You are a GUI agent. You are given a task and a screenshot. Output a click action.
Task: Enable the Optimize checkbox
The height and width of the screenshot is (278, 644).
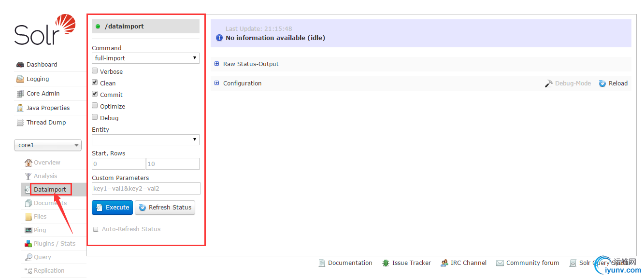click(95, 106)
